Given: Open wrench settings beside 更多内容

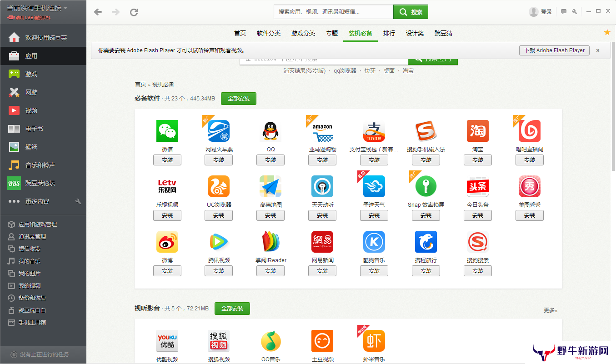Looking at the screenshot, I should click(78, 201).
